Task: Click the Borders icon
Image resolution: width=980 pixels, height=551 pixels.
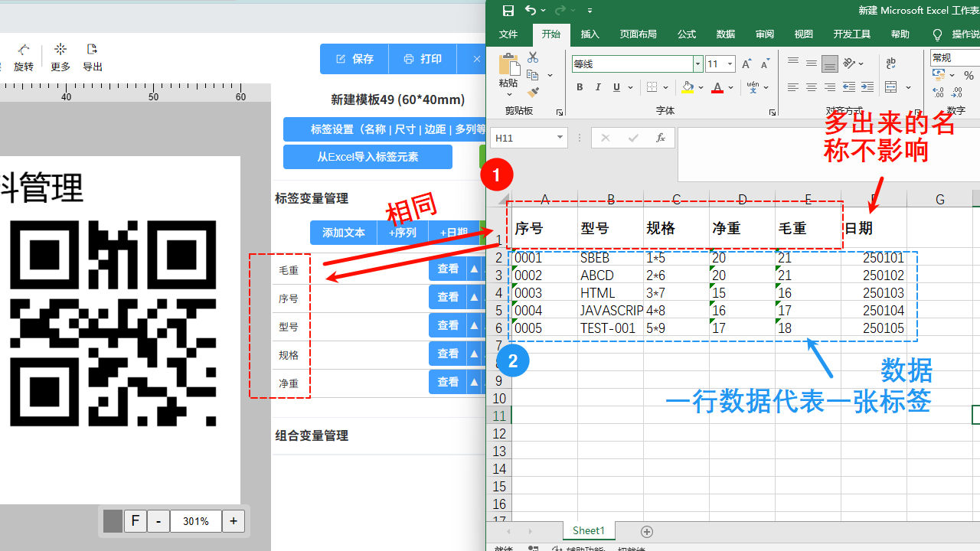Action: click(x=652, y=87)
